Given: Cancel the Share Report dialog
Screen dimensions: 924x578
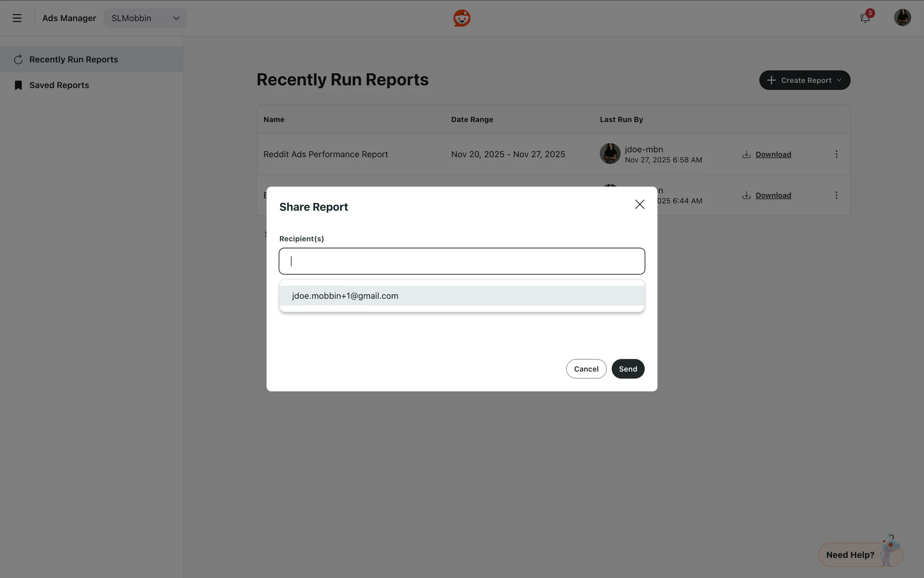Looking at the screenshot, I should pos(586,369).
